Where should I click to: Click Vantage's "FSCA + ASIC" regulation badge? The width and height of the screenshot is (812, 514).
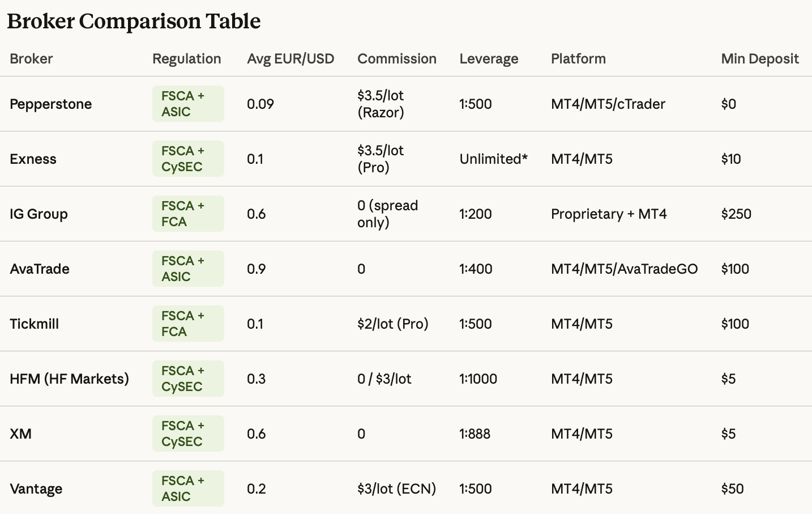(188, 488)
